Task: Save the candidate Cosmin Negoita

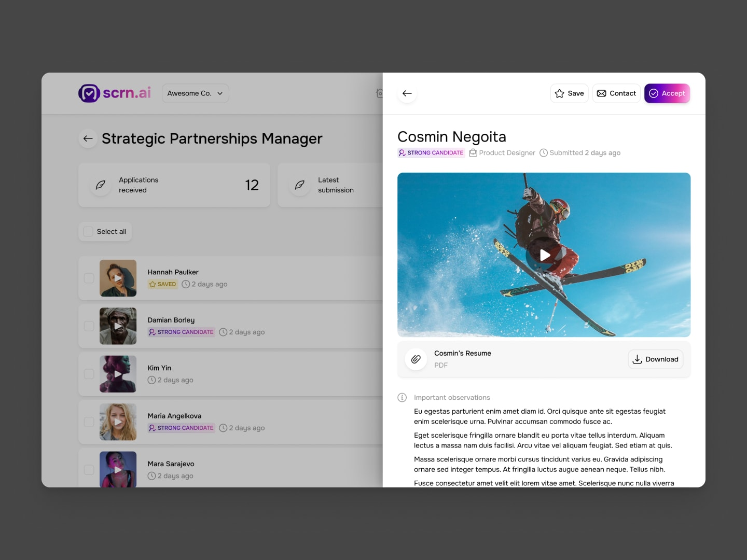Action: click(570, 93)
